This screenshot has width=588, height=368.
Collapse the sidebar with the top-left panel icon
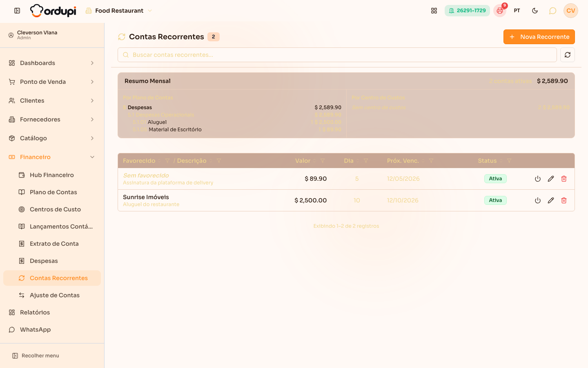(x=17, y=11)
